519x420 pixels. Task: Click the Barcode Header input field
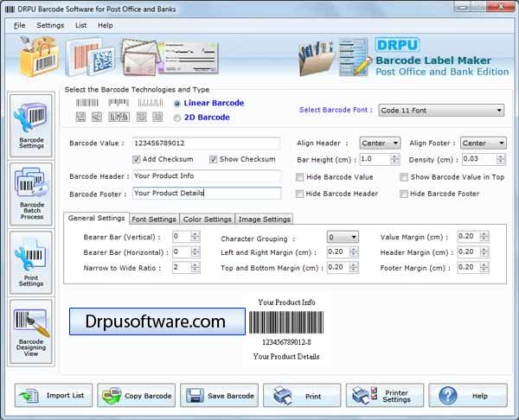point(207,176)
